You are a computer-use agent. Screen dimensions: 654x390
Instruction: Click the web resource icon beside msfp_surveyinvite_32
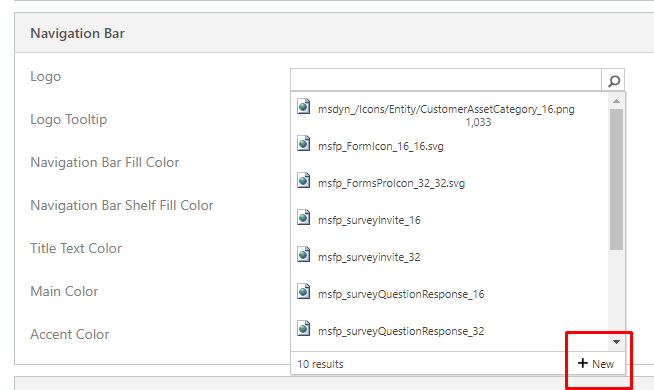[304, 254]
